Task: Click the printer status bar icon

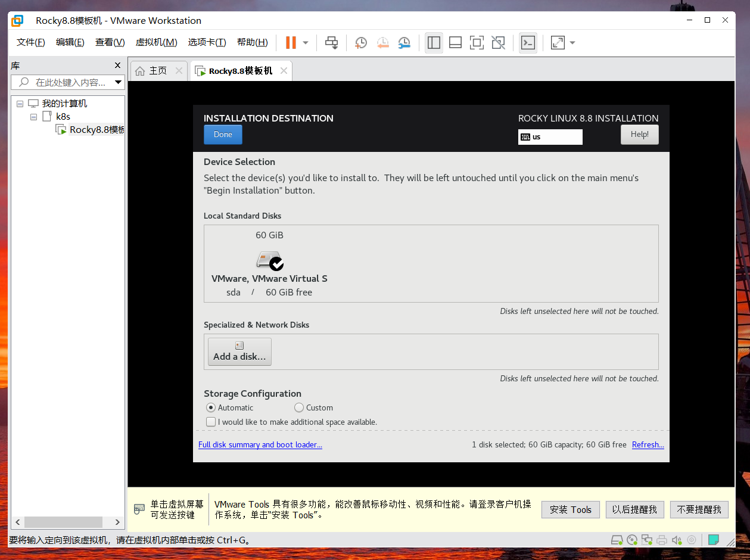Action: click(662, 540)
